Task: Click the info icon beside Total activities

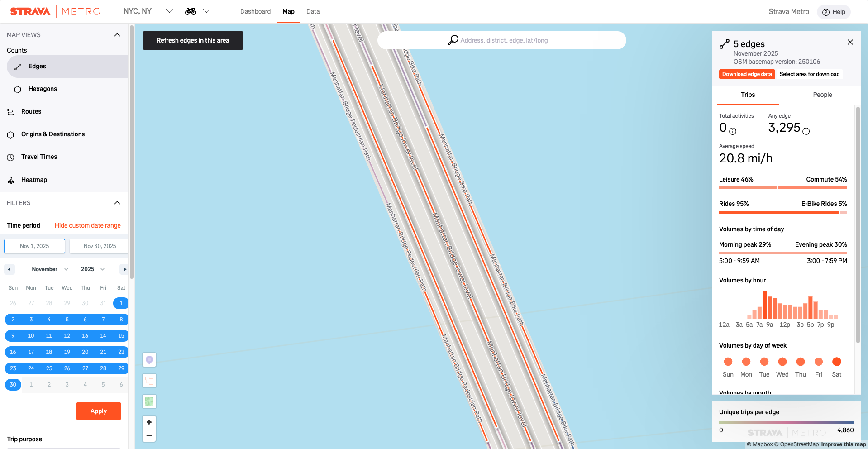Action: click(x=733, y=131)
